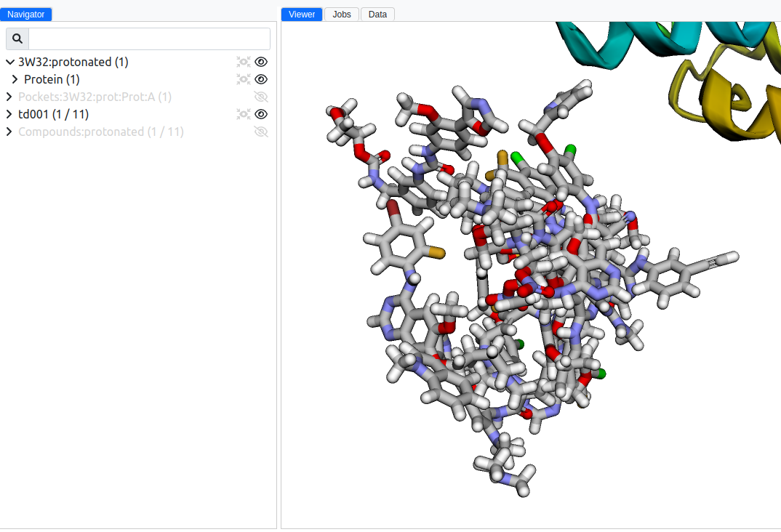Show the Compounds:protonated entry
This screenshot has width=781, height=532.
[260, 132]
